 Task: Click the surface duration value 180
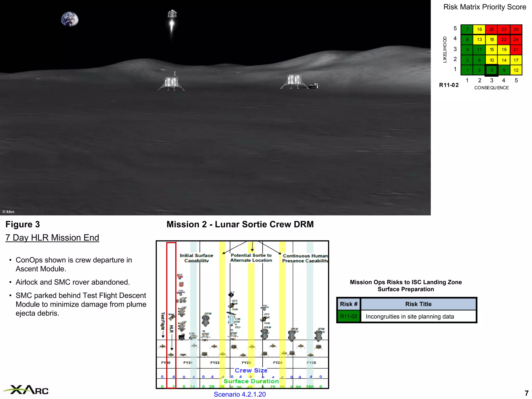click(x=310, y=387)
